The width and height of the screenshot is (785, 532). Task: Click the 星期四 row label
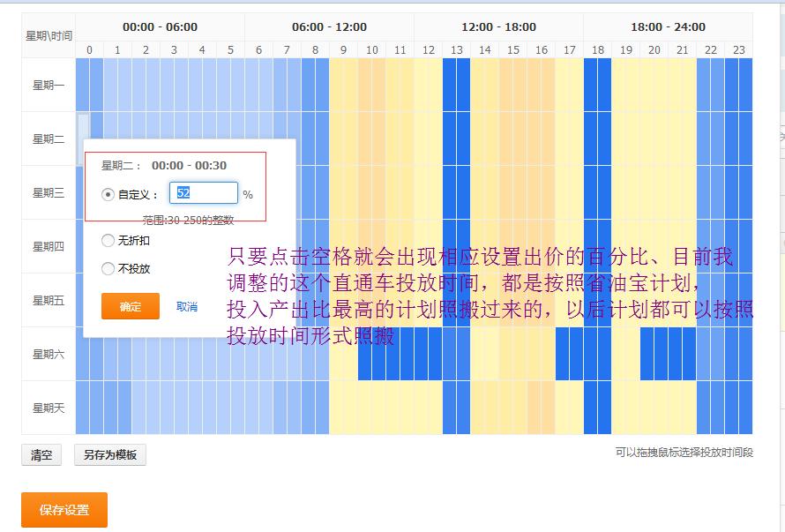click(x=49, y=246)
